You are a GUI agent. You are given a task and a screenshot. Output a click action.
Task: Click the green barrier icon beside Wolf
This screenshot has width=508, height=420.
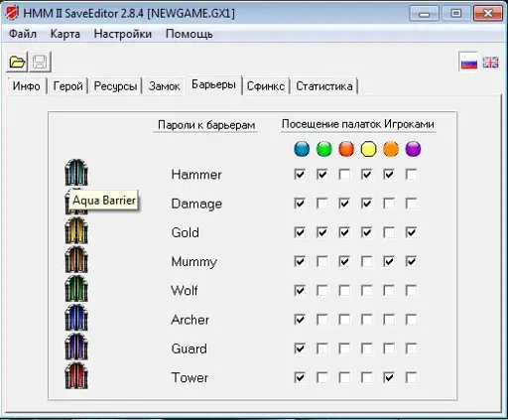[x=76, y=289]
